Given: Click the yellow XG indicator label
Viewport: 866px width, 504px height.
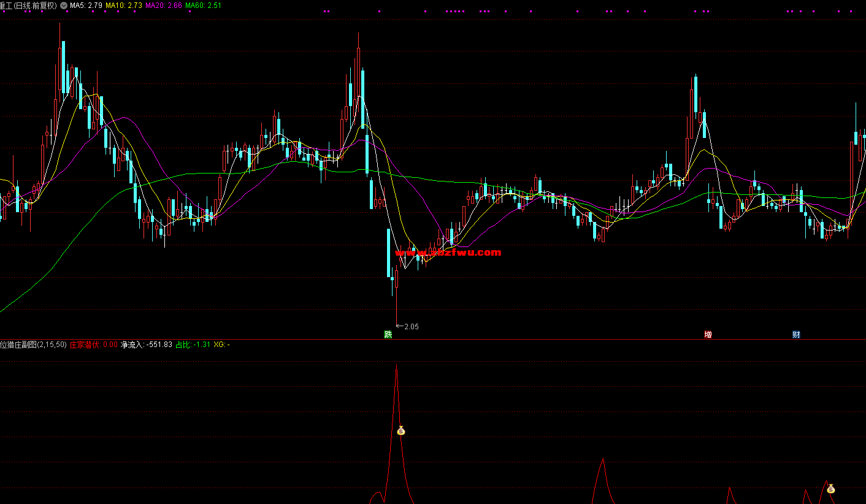Looking at the screenshot, I should pos(221,345).
